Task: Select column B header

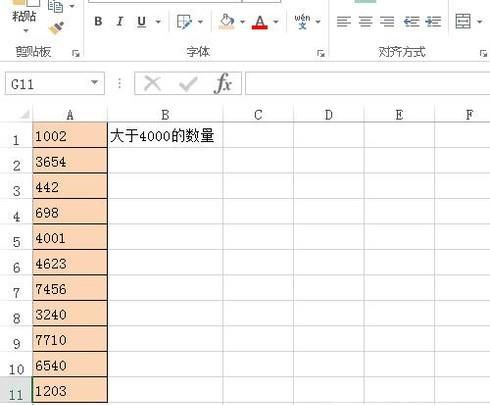Action: pyautogui.click(x=165, y=115)
